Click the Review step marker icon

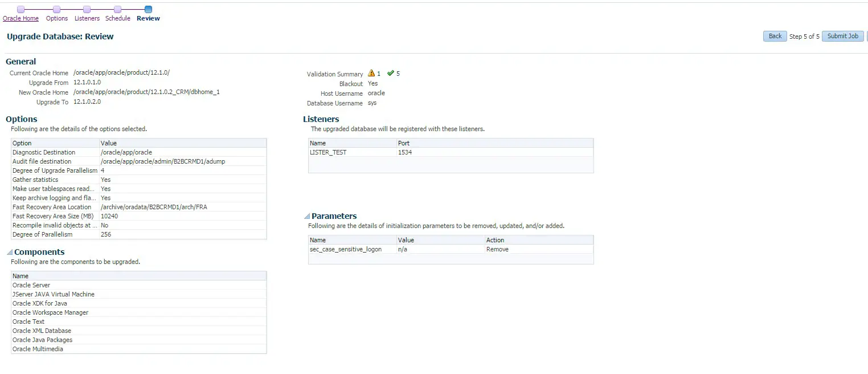point(148,9)
